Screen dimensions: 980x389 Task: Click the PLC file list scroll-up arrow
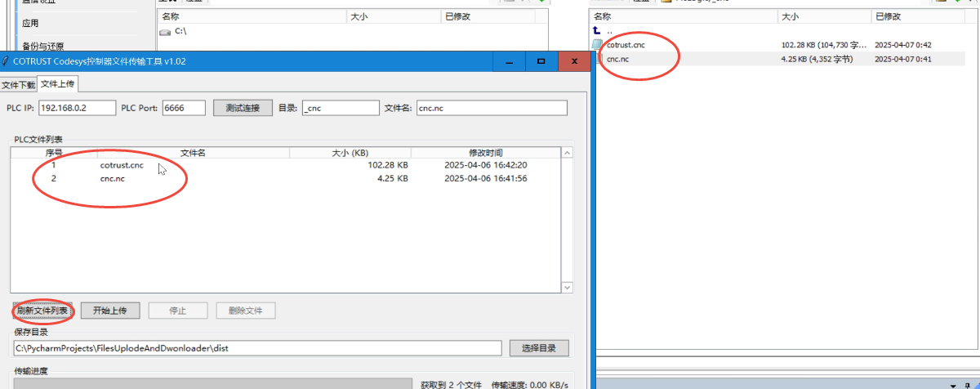pos(568,154)
